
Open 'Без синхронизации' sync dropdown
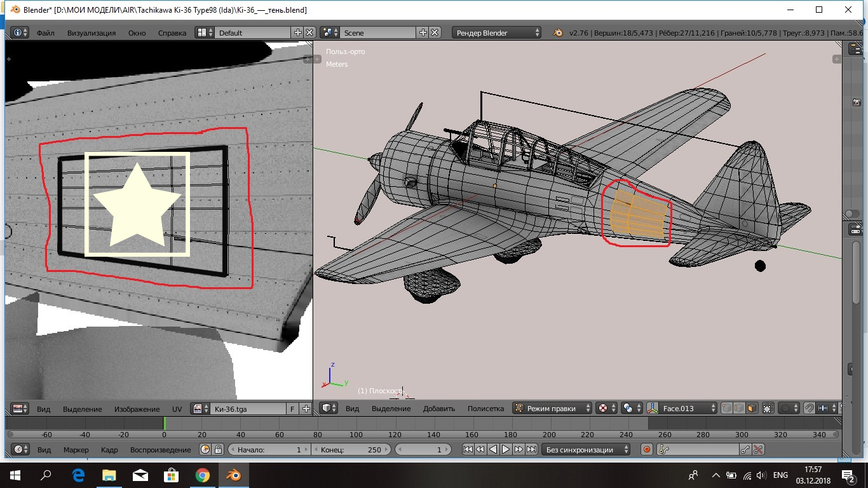(586, 449)
